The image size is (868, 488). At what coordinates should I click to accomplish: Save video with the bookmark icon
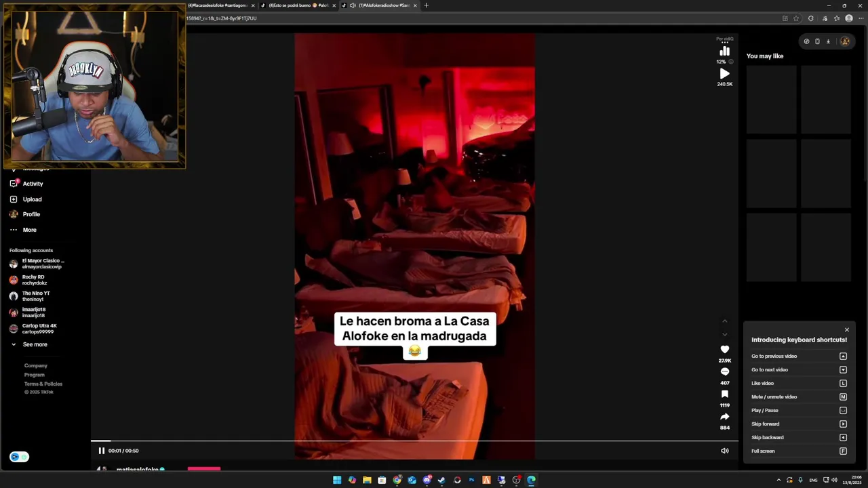click(724, 394)
